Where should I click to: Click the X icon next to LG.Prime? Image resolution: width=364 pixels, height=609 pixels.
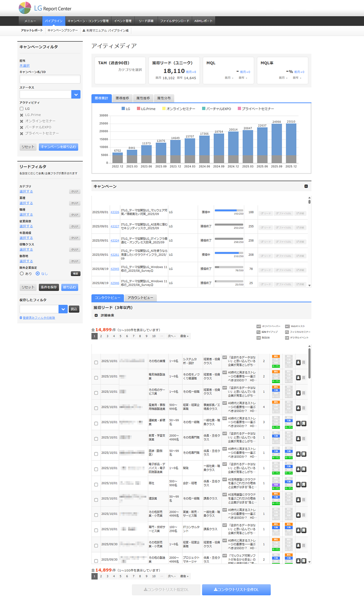(22, 115)
